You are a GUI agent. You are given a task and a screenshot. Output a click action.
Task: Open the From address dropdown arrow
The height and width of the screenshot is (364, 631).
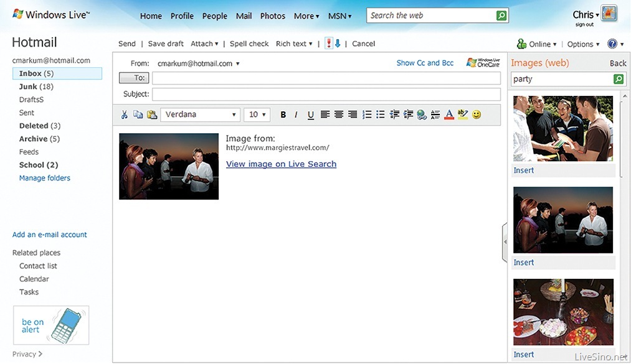pos(238,64)
